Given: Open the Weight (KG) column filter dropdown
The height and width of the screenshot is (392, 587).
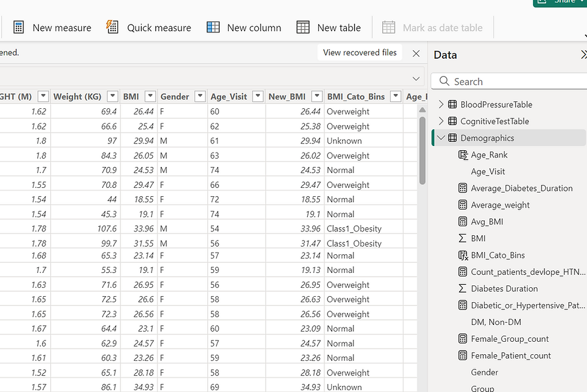Looking at the screenshot, I should coord(113,96).
